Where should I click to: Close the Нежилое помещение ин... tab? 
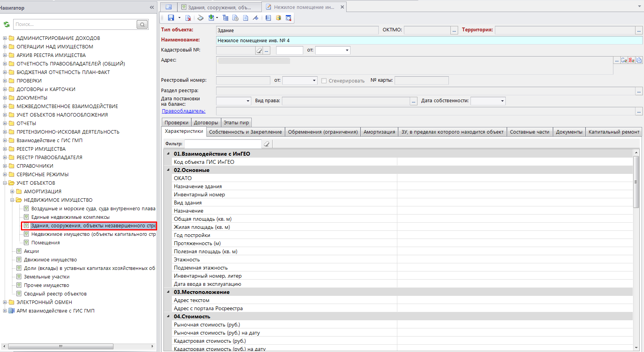(x=342, y=7)
